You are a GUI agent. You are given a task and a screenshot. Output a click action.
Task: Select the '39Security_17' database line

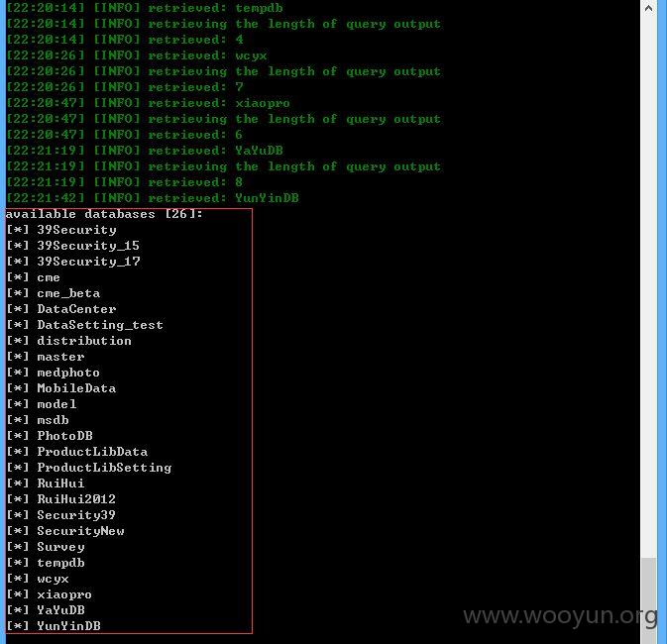(72, 262)
